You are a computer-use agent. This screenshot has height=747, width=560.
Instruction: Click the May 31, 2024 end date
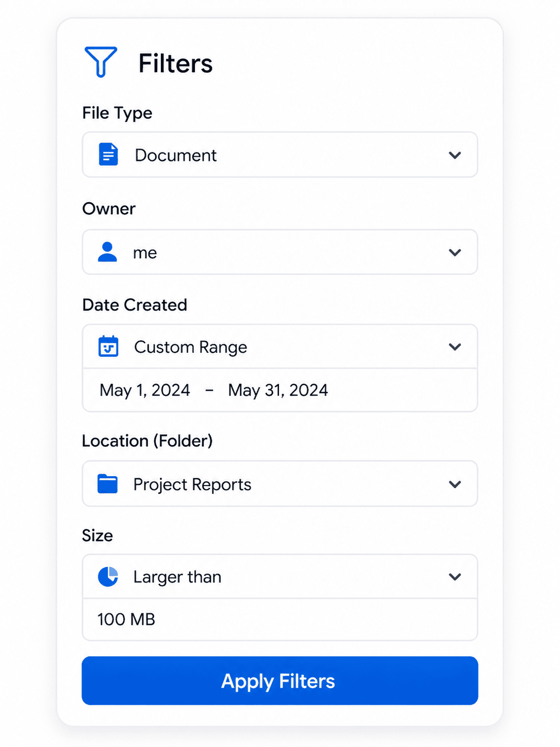point(277,390)
